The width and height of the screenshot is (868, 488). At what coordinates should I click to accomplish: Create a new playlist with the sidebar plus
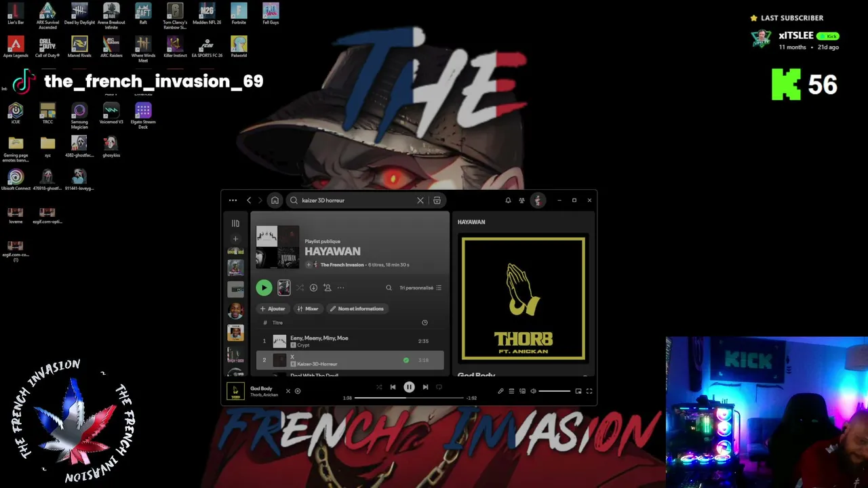pyautogui.click(x=235, y=239)
